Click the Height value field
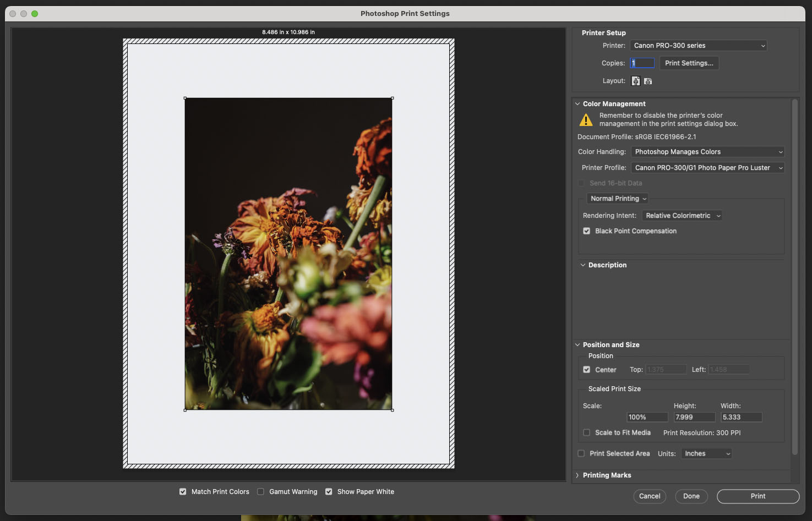This screenshot has width=812, height=521. [695, 418]
